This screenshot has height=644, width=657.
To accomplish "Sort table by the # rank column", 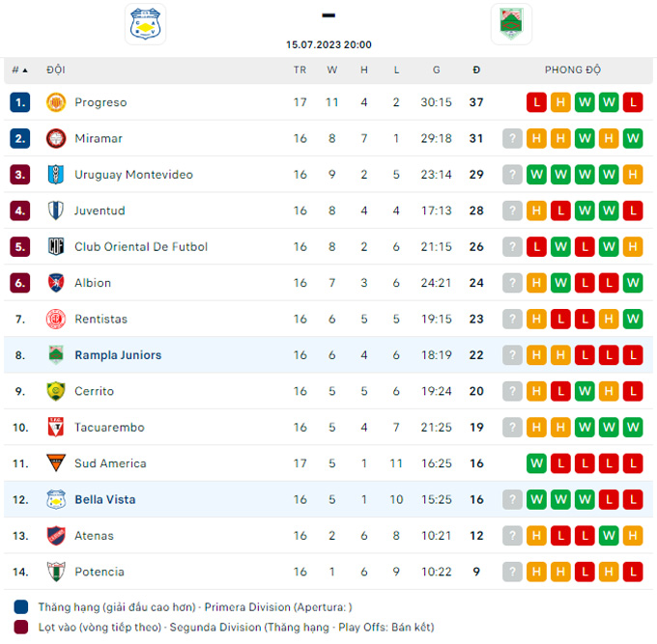I will click(19, 70).
